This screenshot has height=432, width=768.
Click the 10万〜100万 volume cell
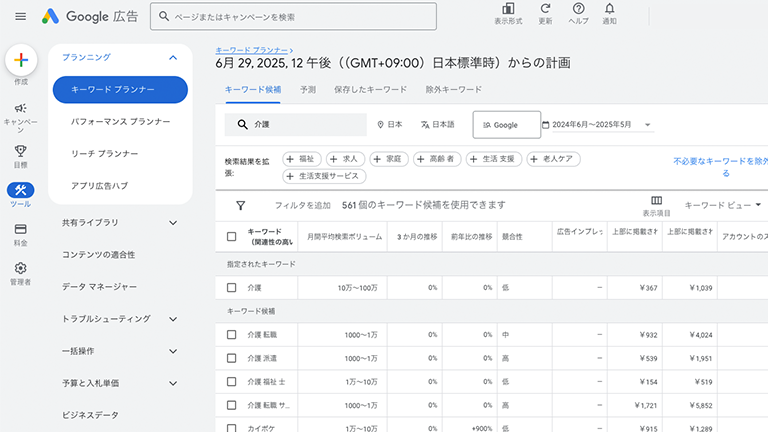[x=358, y=288]
